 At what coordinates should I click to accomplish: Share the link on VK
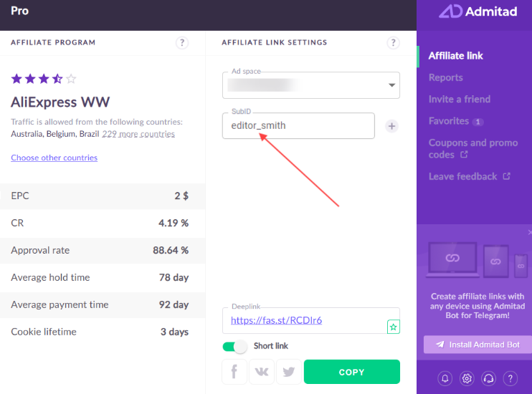pos(262,372)
